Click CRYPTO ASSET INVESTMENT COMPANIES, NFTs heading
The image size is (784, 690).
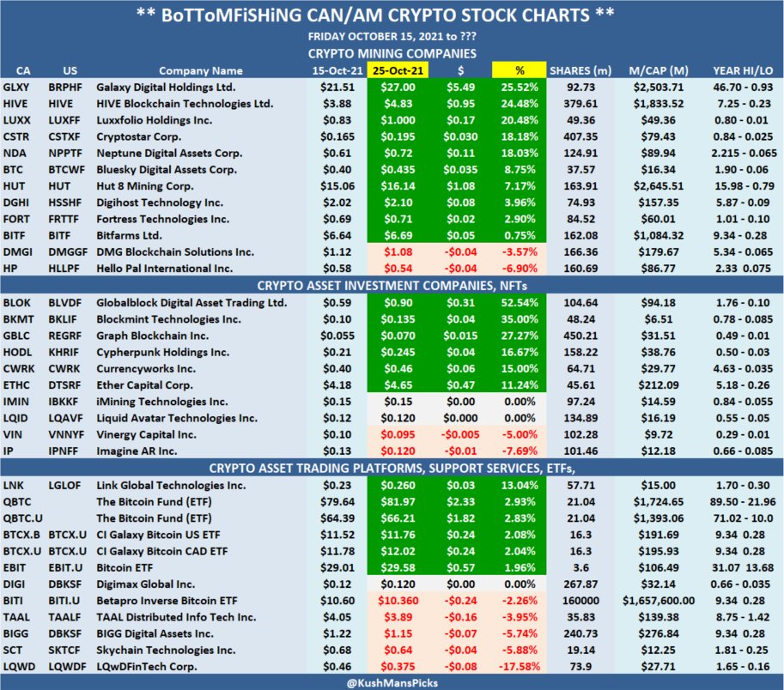pyautogui.click(x=392, y=286)
